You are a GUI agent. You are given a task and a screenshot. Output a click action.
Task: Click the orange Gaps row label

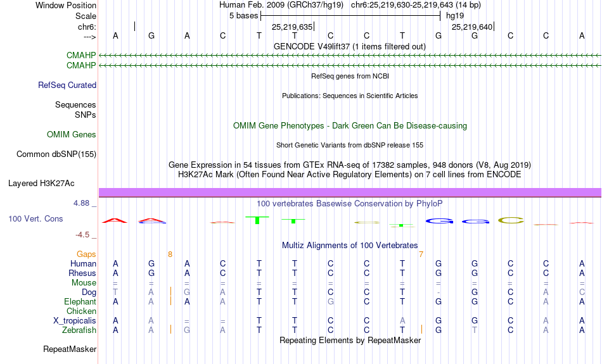86,254
